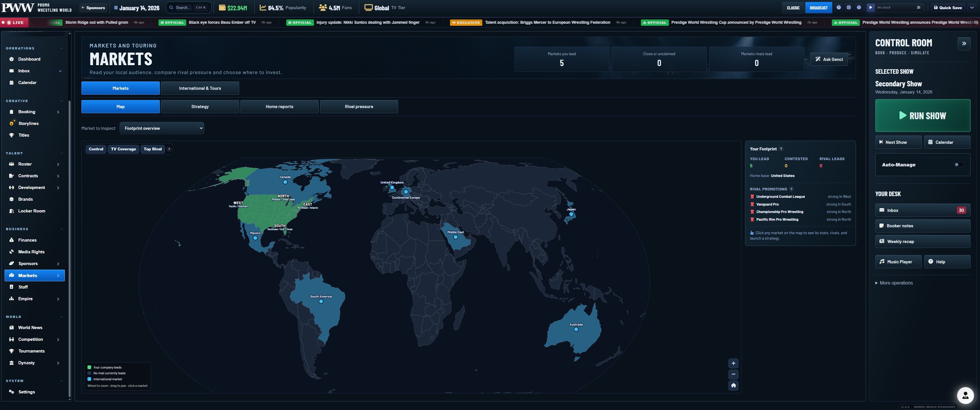Enable the Top Rival map layer

[153, 149]
